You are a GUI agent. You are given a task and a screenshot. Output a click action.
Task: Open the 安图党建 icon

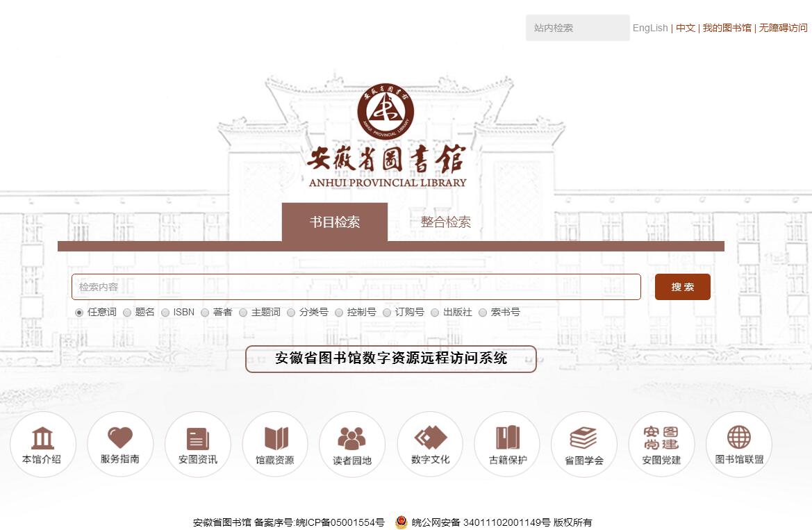coord(661,444)
